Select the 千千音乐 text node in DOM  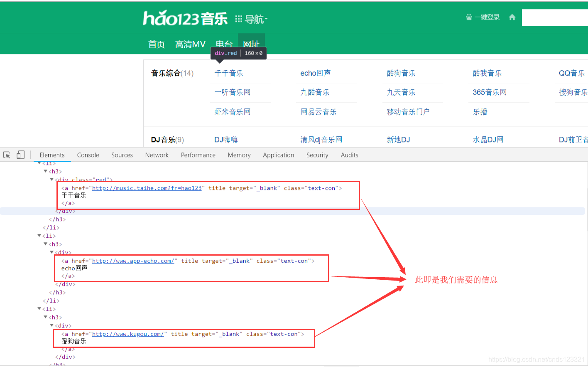coord(74,195)
